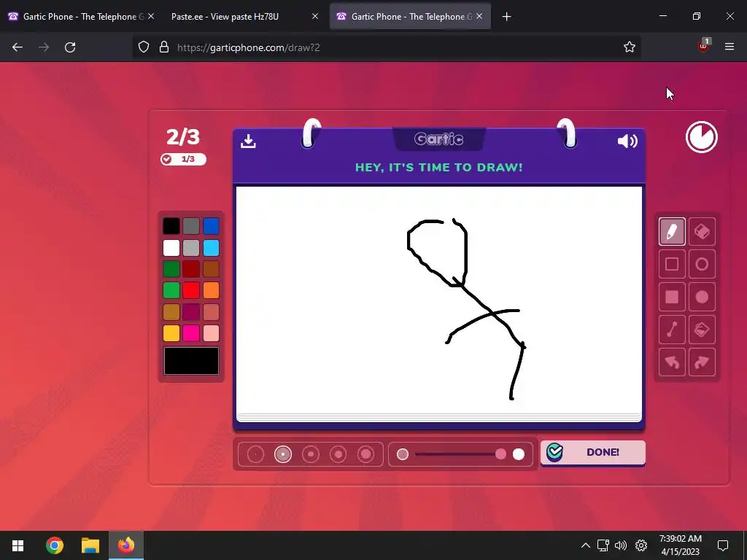Select the empty rectangle shape tool

click(x=672, y=264)
